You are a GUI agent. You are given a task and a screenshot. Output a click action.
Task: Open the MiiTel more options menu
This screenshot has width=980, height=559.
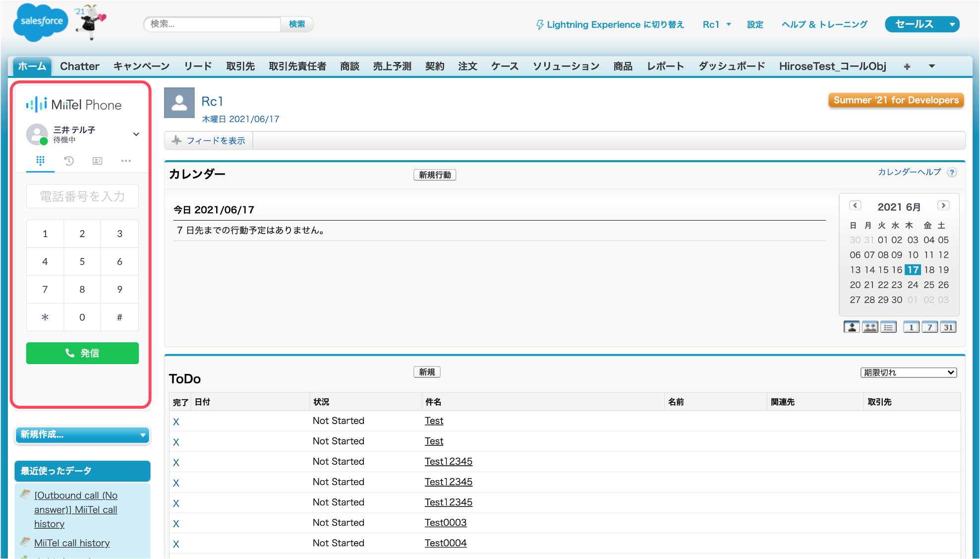click(126, 161)
